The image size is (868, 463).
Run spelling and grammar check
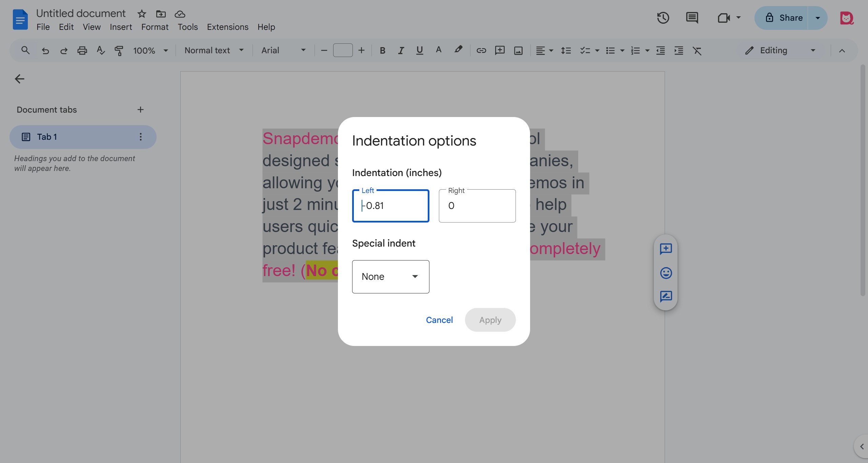(x=101, y=51)
